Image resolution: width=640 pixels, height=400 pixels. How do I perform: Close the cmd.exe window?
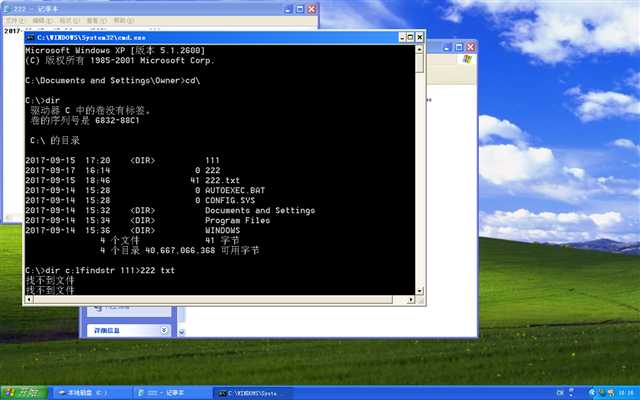tap(419, 38)
